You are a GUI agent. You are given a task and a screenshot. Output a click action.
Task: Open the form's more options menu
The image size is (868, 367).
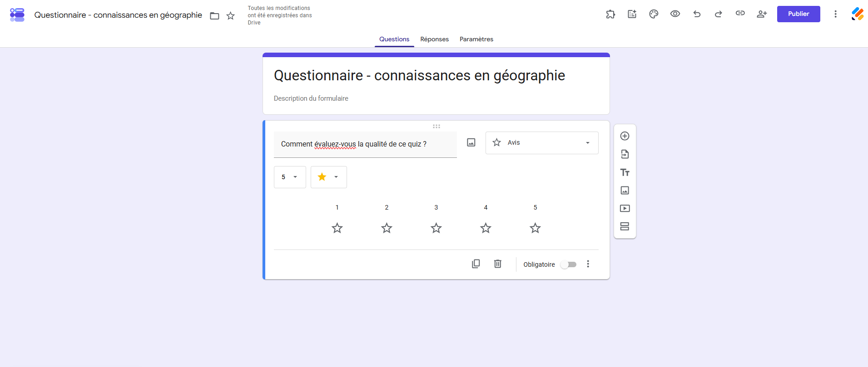coord(835,14)
